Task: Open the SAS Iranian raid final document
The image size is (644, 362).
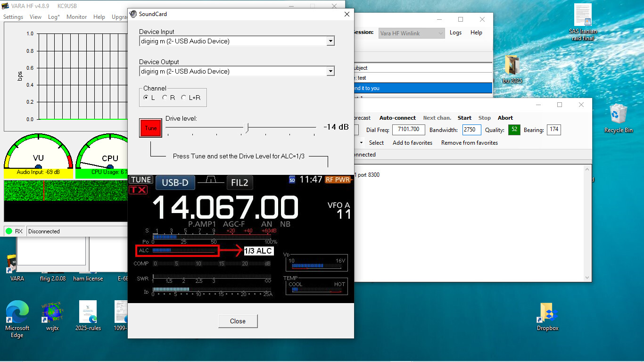Action: pos(583,16)
